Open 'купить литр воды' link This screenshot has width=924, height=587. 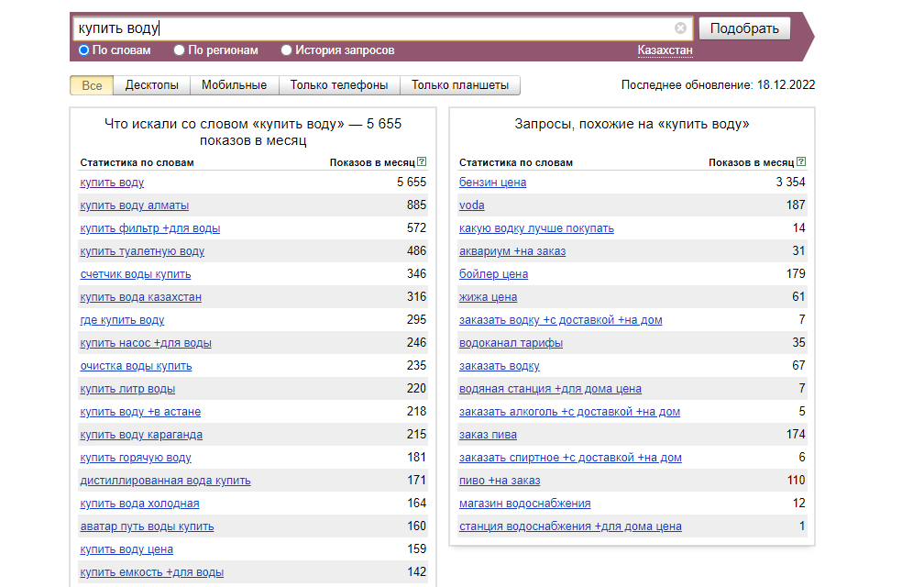tap(127, 390)
